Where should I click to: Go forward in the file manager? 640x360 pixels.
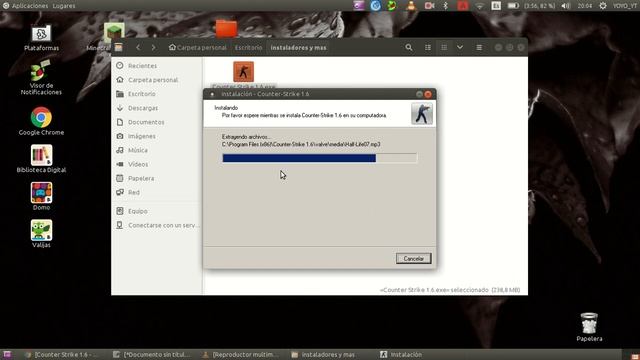(153, 47)
